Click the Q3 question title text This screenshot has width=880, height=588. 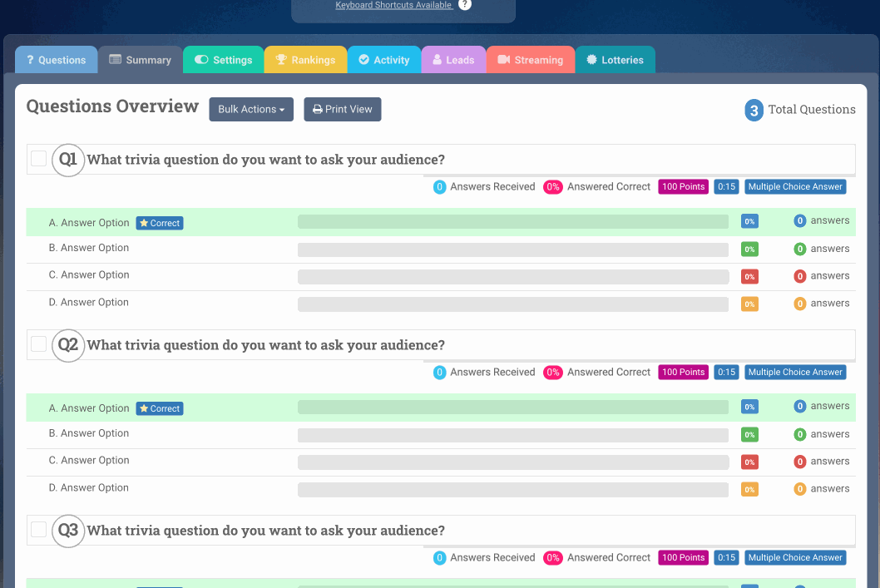(266, 531)
